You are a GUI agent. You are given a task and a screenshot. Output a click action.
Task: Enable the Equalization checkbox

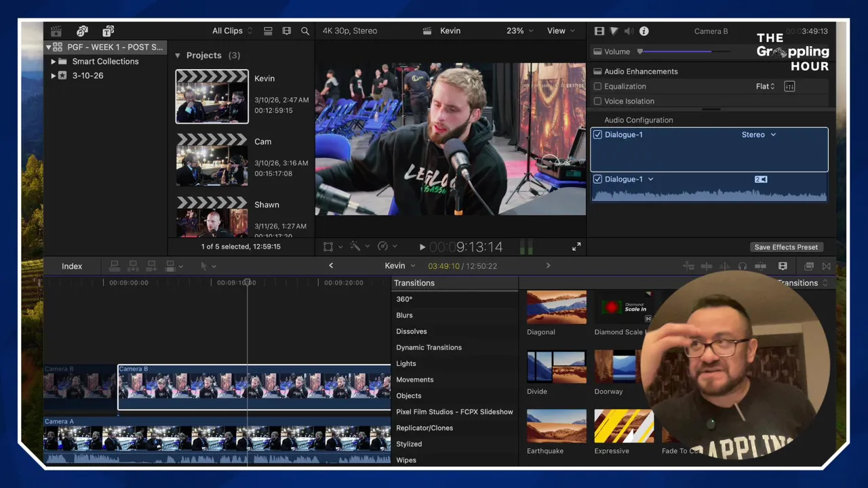pos(597,86)
